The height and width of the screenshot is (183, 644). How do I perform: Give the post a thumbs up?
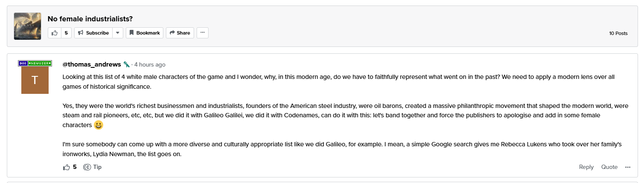tap(67, 167)
